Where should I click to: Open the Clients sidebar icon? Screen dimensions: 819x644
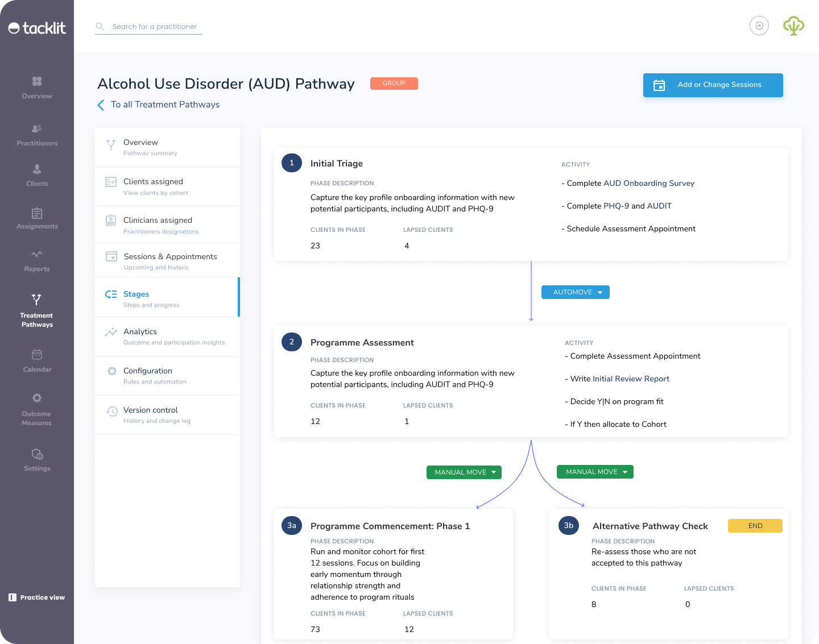(x=37, y=169)
